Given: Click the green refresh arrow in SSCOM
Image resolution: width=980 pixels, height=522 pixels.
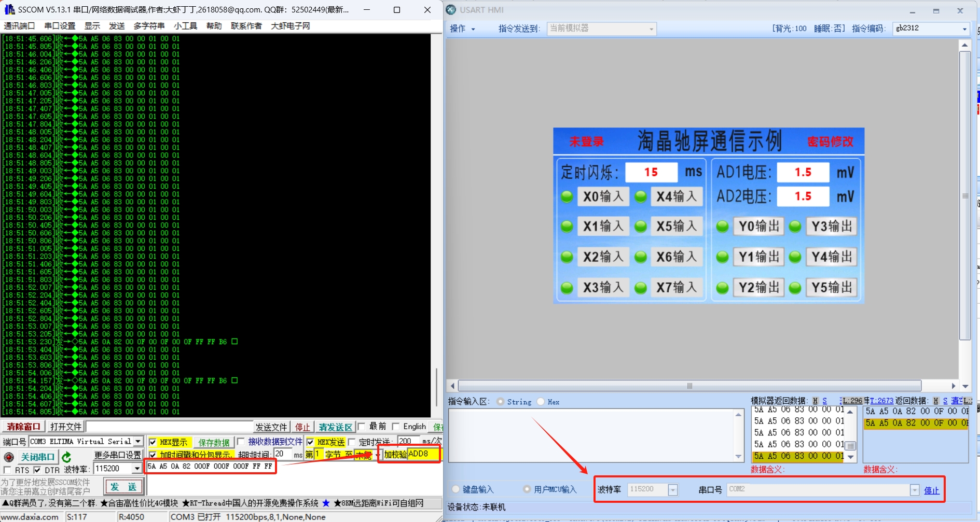Looking at the screenshot, I should pyautogui.click(x=66, y=457).
